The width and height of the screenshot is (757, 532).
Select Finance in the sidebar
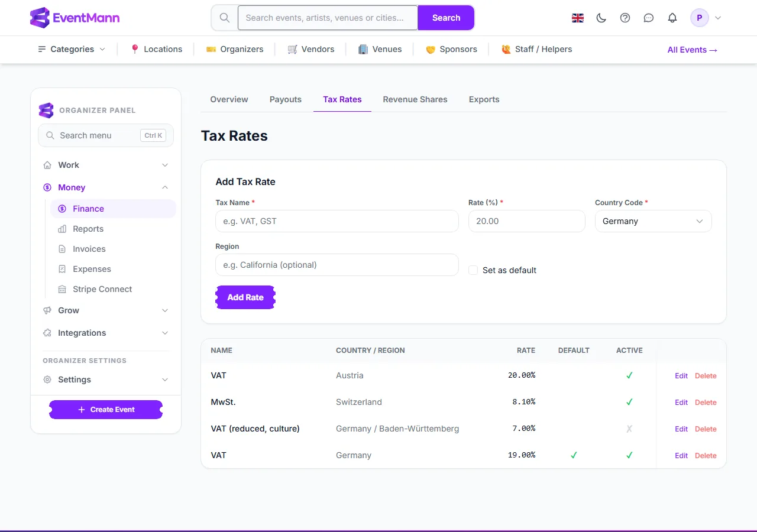tap(113, 209)
